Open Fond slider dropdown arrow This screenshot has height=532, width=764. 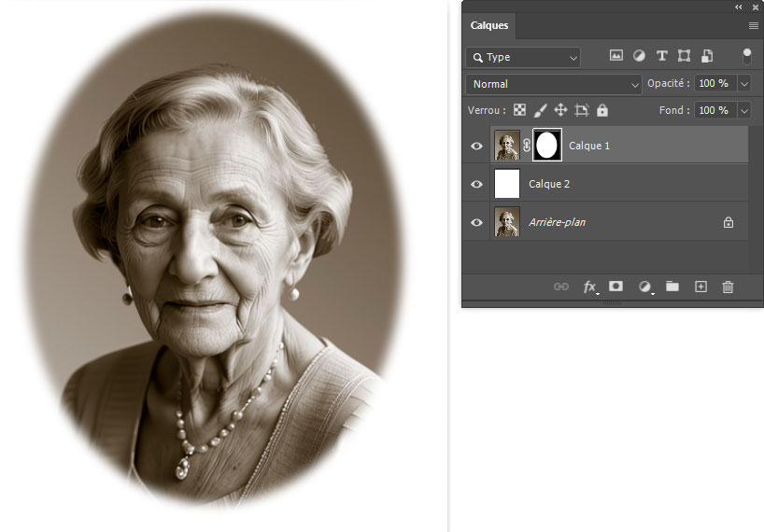pos(744,110)
